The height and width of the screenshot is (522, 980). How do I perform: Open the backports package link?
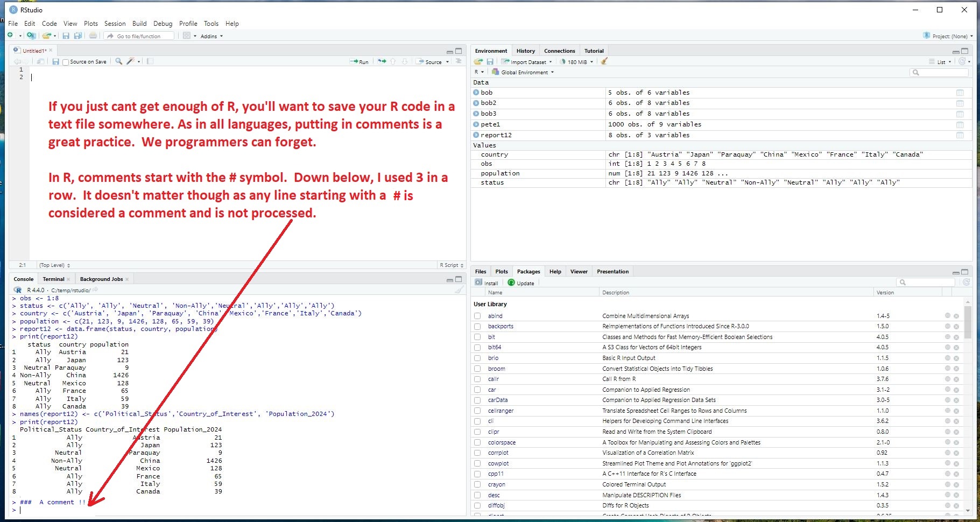coord(500,326)
